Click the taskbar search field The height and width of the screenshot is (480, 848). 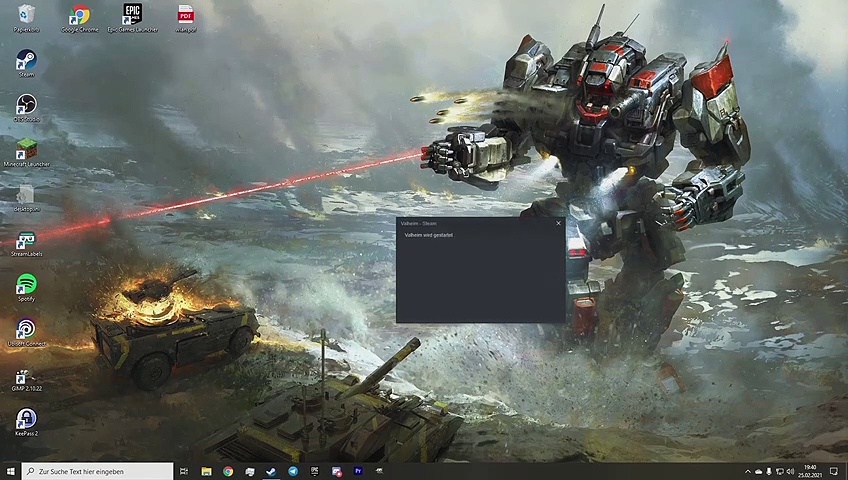(97, 471)
